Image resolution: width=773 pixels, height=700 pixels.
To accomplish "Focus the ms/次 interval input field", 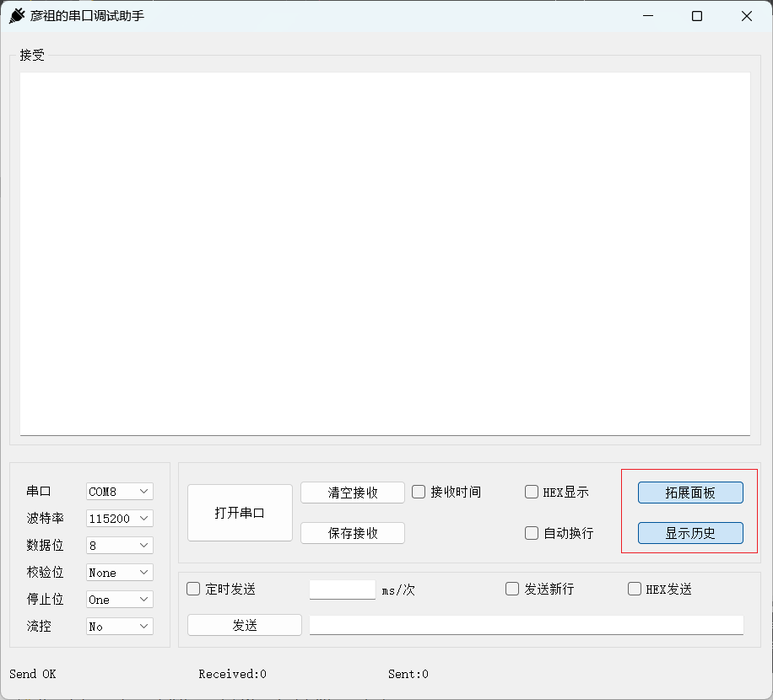I will [343, 590].
